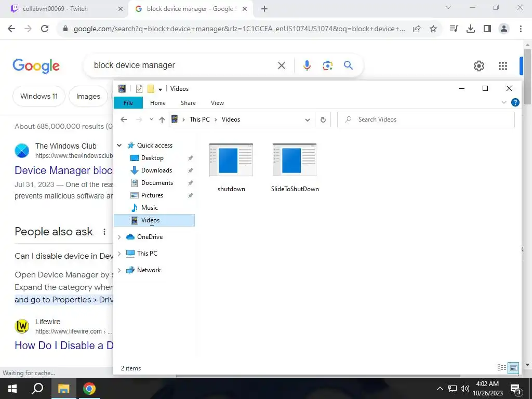Filter results by Images chip
This screenshot has width=532, height=399.
pyautogui.click(x=88, y=96)
